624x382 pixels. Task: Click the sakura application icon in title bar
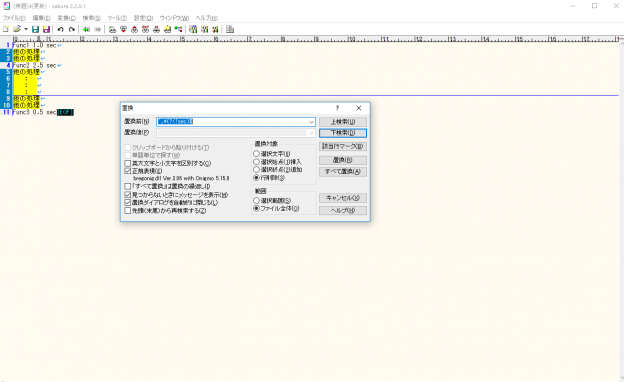(6, 6)
